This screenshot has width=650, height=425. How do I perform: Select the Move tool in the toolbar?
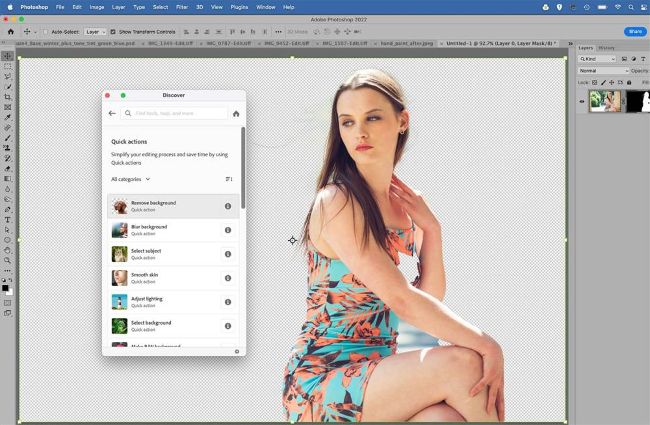(x=8, y=56)
